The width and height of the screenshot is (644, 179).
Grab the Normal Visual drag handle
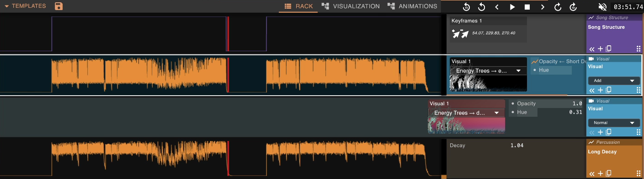638,132
